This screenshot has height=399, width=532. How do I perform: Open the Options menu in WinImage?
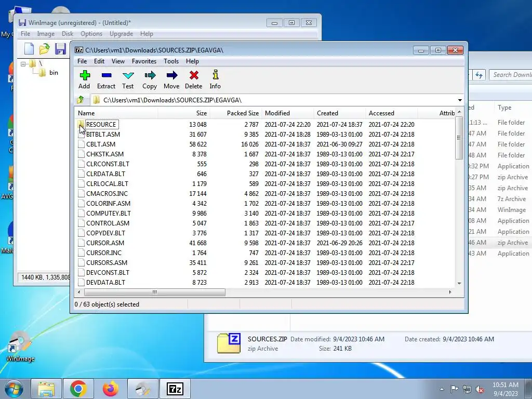[x=91, y=34]
